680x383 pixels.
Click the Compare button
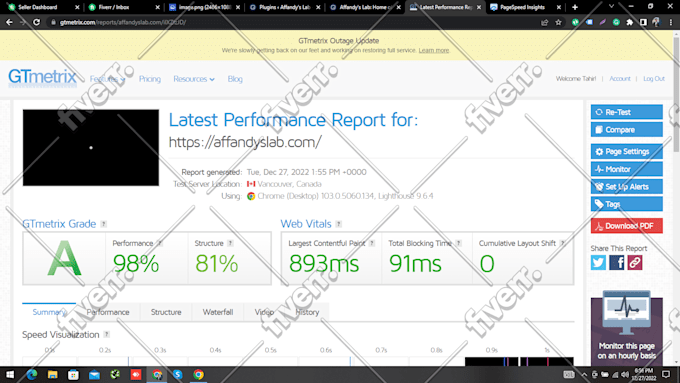coord(626,130)
